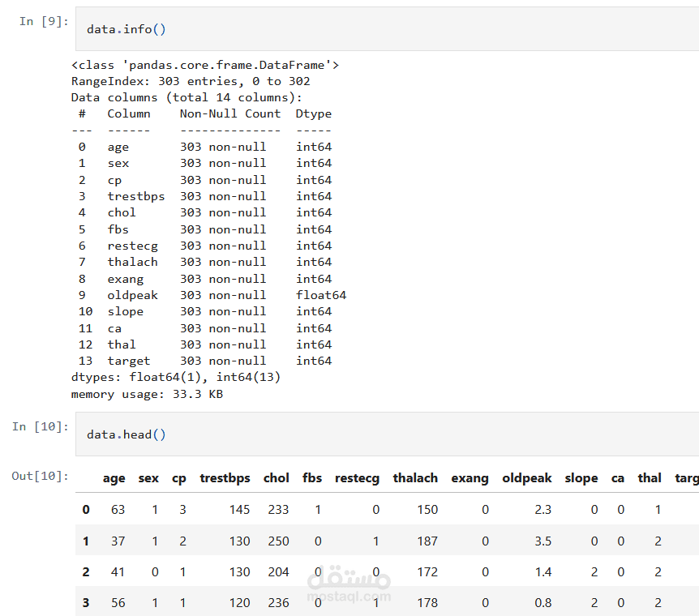Click the slope column header

[x=581, y=478]
